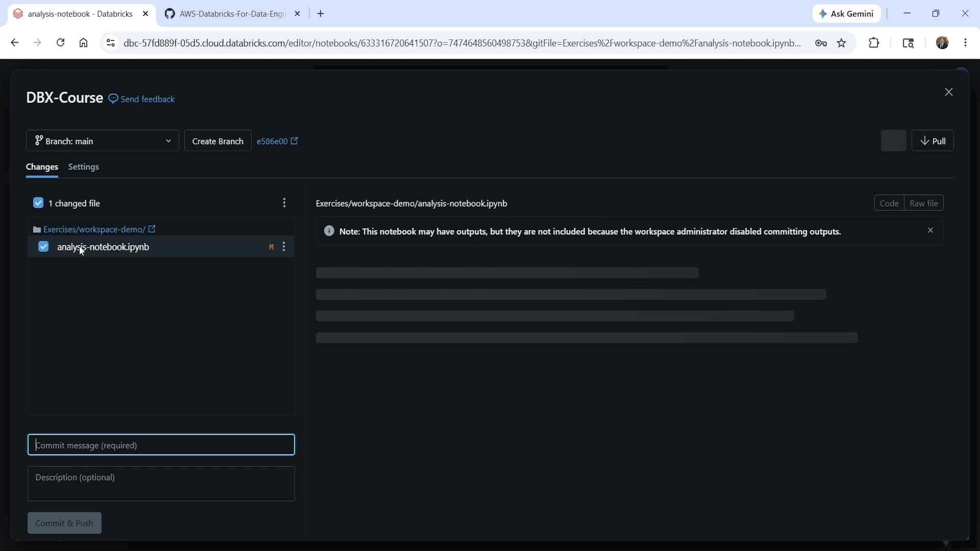Open the Chrome profile avatar
This screenshot has height=551, width=980.
pos(942,43)
